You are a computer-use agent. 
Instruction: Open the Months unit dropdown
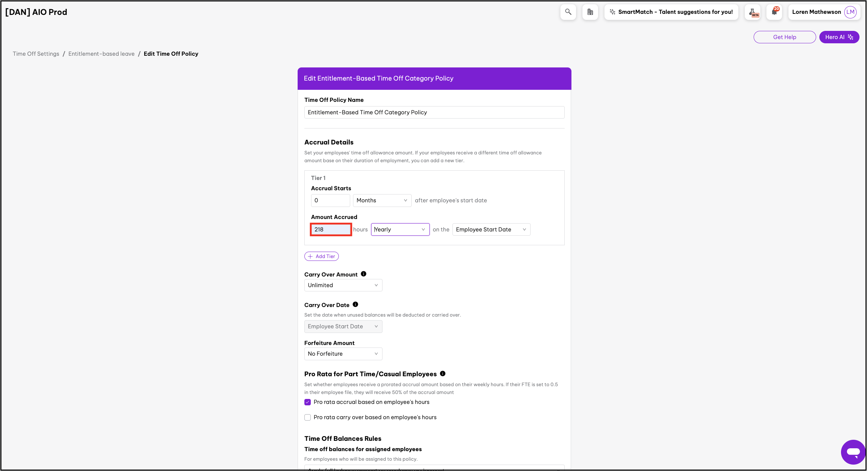point(382,201)
